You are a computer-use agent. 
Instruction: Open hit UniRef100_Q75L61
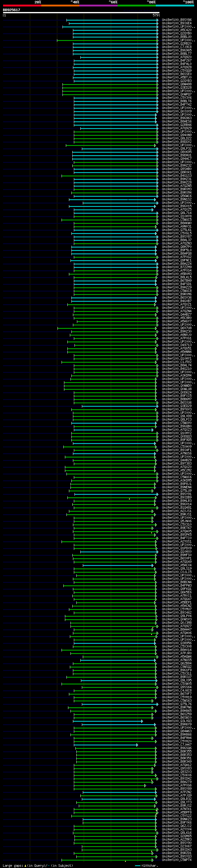(x=176, y=230)
